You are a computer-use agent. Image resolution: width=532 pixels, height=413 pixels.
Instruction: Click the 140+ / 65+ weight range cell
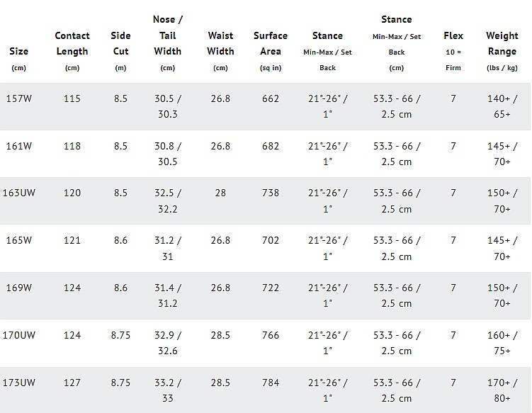pos(502,106)
